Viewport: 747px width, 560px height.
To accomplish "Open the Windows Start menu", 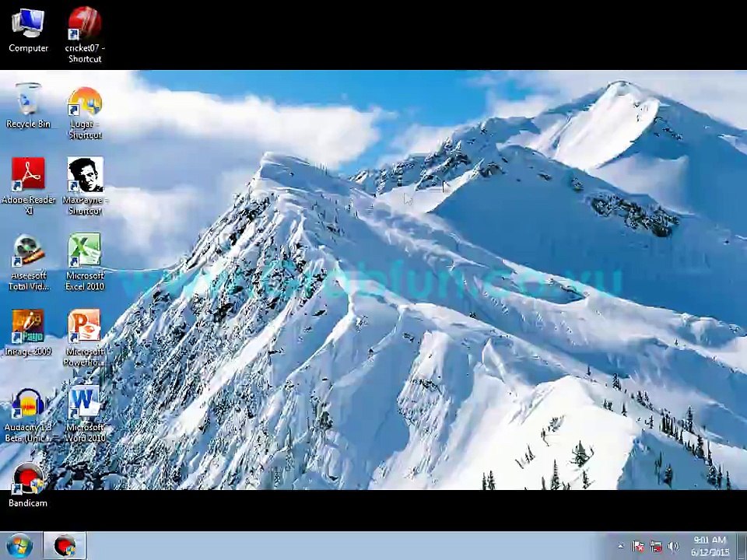I will click(x=19, y=546).
